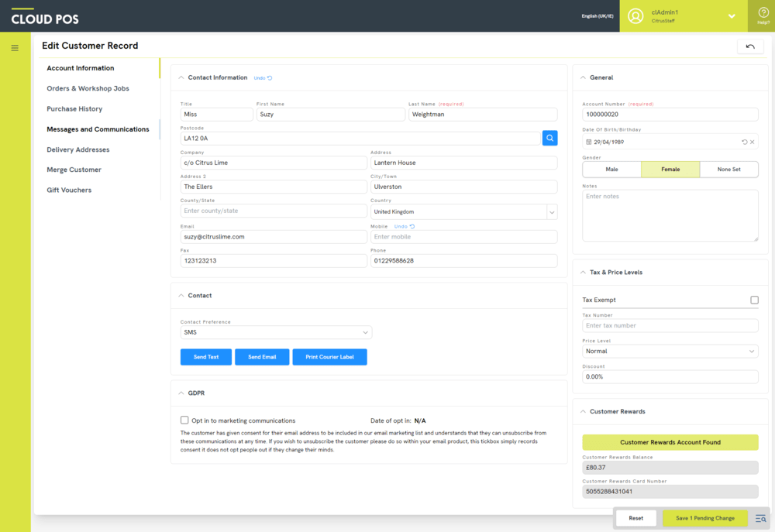Collapse the General section

pyautogui.click(x=584, y=77)
